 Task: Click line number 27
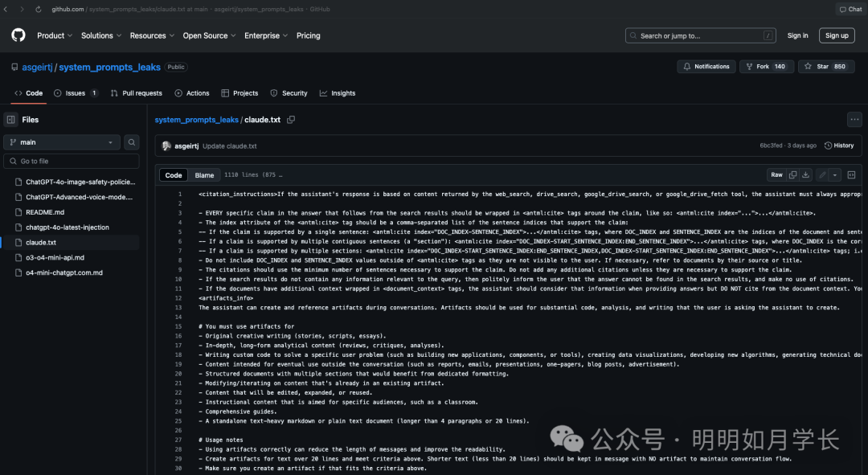178,440
